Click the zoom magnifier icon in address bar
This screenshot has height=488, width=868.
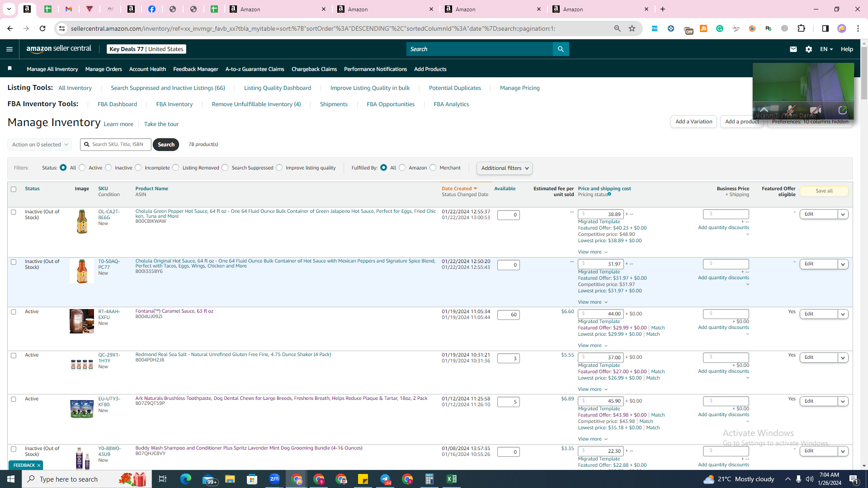pyautogui.click(x=617, y=28)
